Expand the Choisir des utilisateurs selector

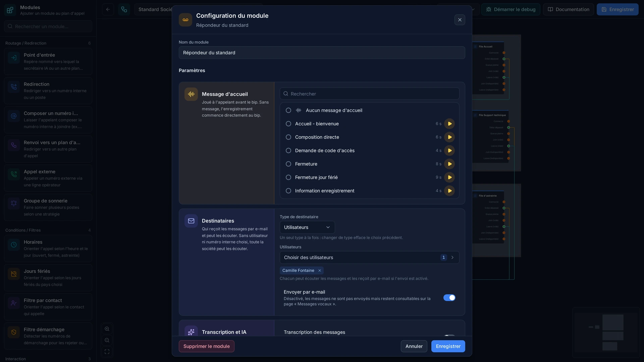(370, 257)
